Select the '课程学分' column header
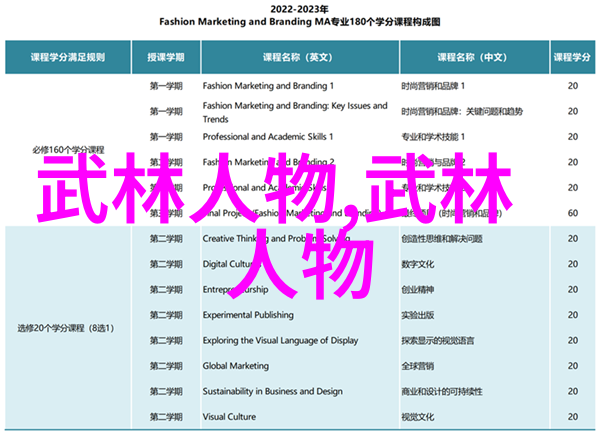 572,57
